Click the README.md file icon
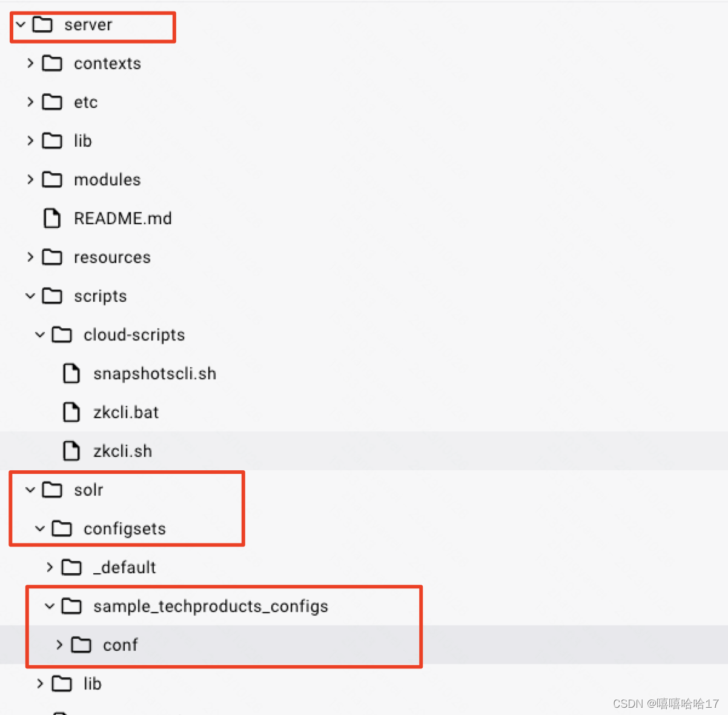The width and height of the screenshot is (728, 715). (x=52, y=218)
